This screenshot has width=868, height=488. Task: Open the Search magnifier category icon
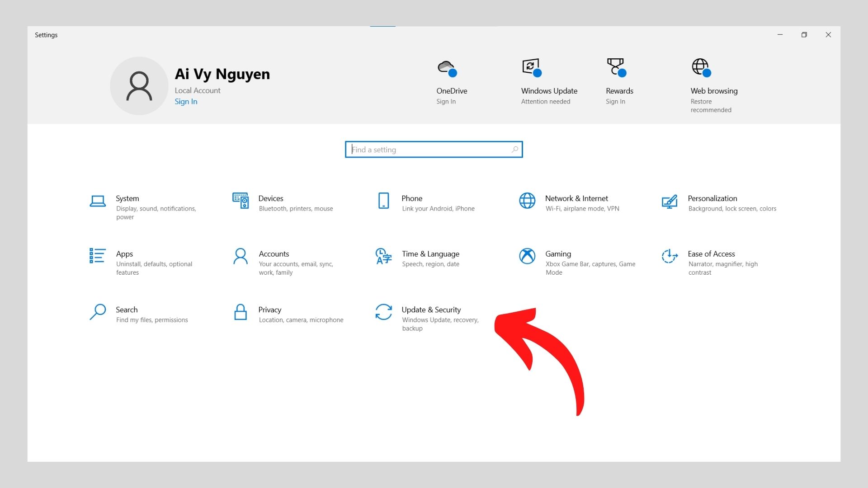(x=98, y=312)
